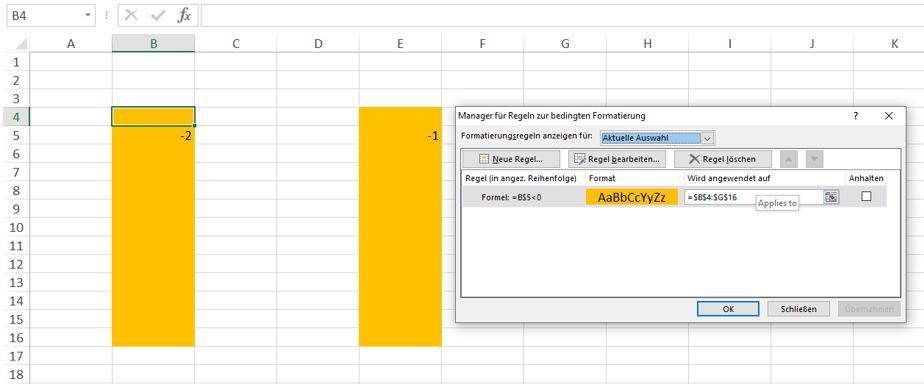Click the Applies-to range input field
Screen dimensions: 924x384
754,197
